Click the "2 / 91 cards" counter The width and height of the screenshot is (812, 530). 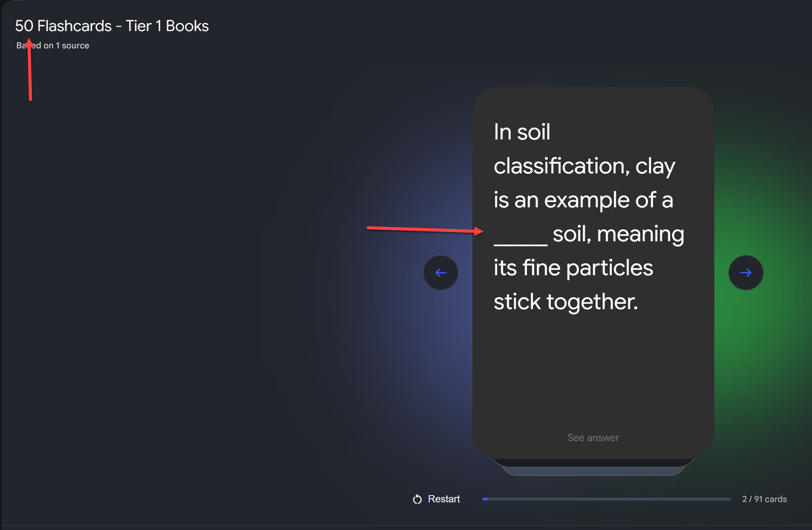pos(764,499)
